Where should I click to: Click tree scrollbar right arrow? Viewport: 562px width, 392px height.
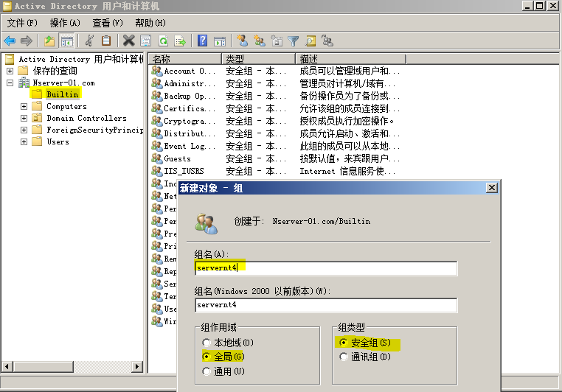(136, 367)
